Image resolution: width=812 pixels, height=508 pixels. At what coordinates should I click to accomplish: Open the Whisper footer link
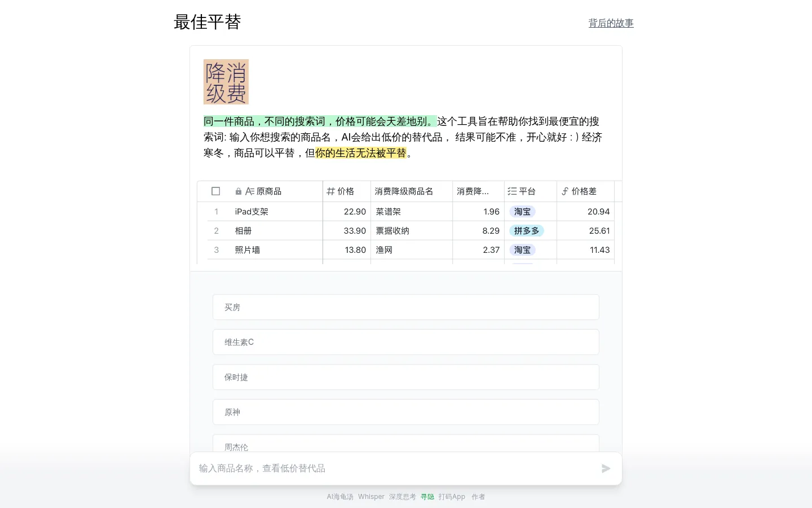[371, 497]
